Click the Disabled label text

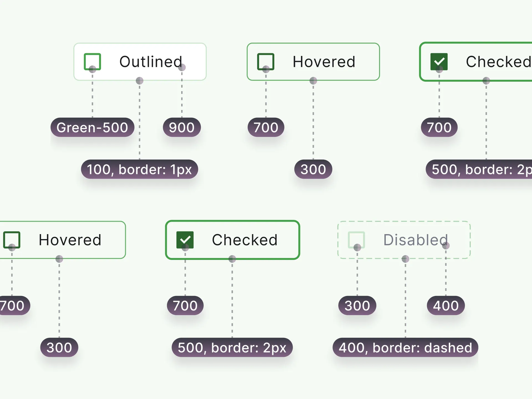(415, 240)
